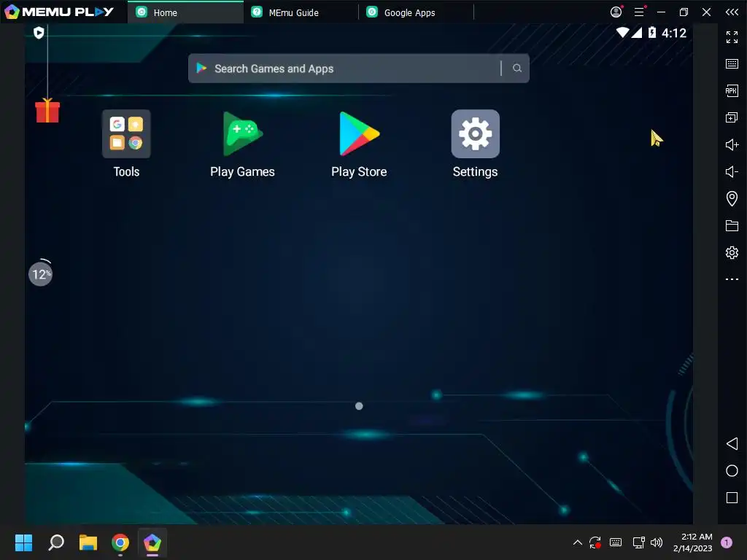Open the shared folder icon
747x560 pixels.
(x=732, y=226)
